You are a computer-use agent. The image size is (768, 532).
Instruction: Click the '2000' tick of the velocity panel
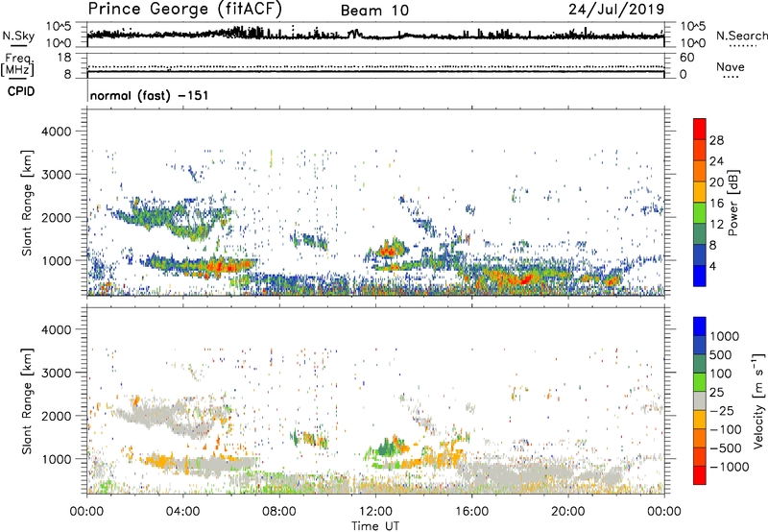tap(56, 416)
